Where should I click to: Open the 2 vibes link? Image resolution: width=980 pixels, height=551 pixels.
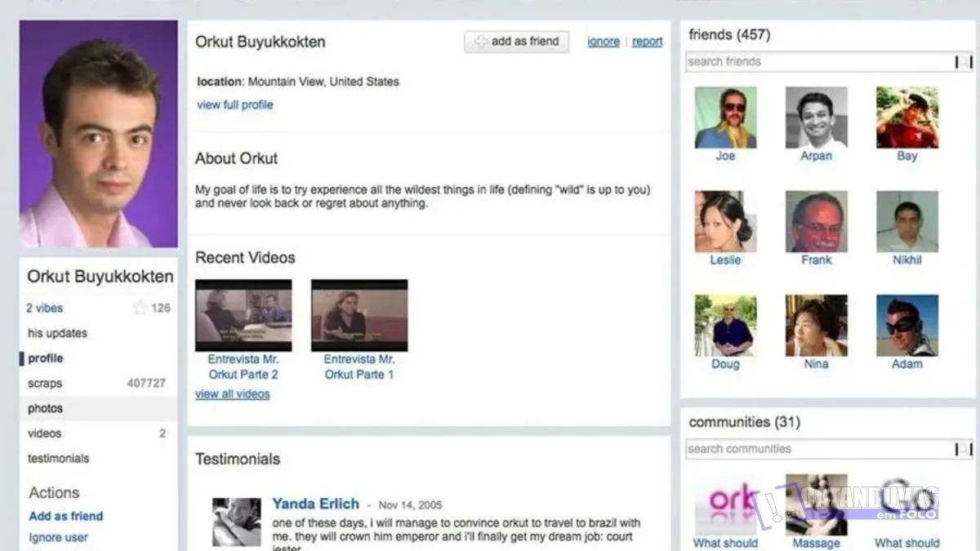(x=44, y=308)
